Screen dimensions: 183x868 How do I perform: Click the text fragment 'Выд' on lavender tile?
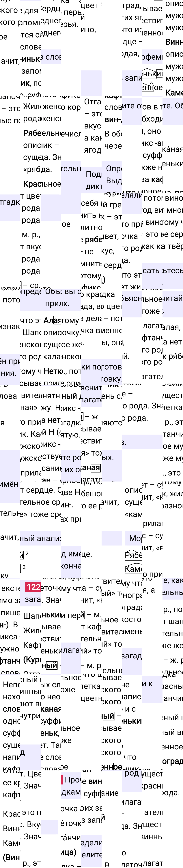[114, 181]
